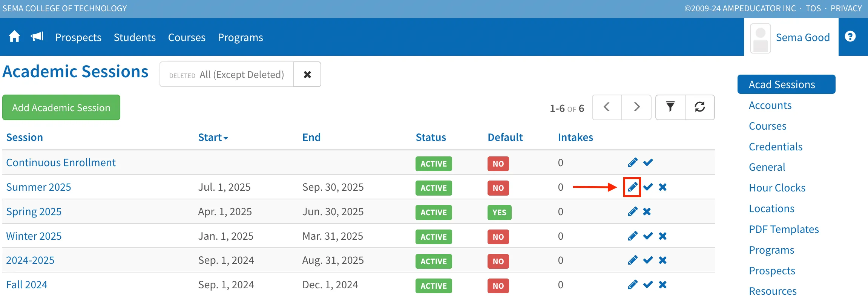Open the top Programs menu
Screen dimensions: 868x300
pyautogui.click(x=241, y=37)
